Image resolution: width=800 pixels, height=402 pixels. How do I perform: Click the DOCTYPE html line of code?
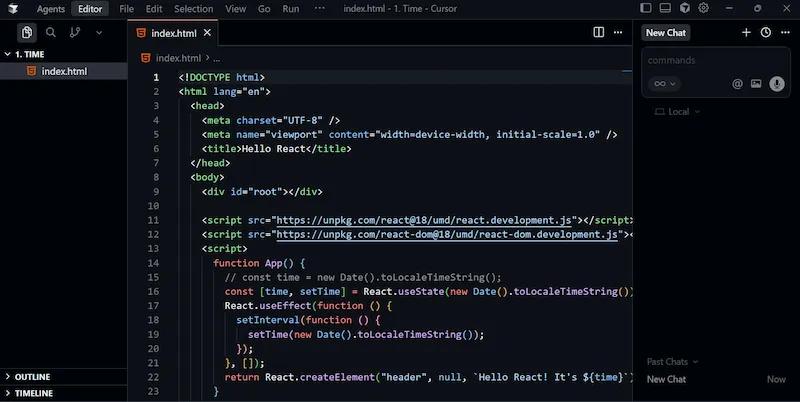tap(222, 78)
